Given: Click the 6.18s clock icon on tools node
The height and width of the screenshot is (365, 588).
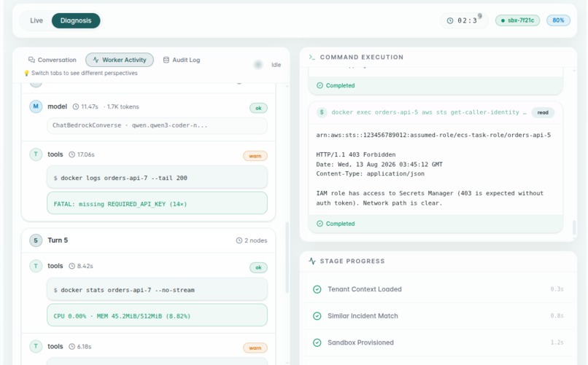Looking at the screenshot, I should pyautogui.click(x=71, y=347).
